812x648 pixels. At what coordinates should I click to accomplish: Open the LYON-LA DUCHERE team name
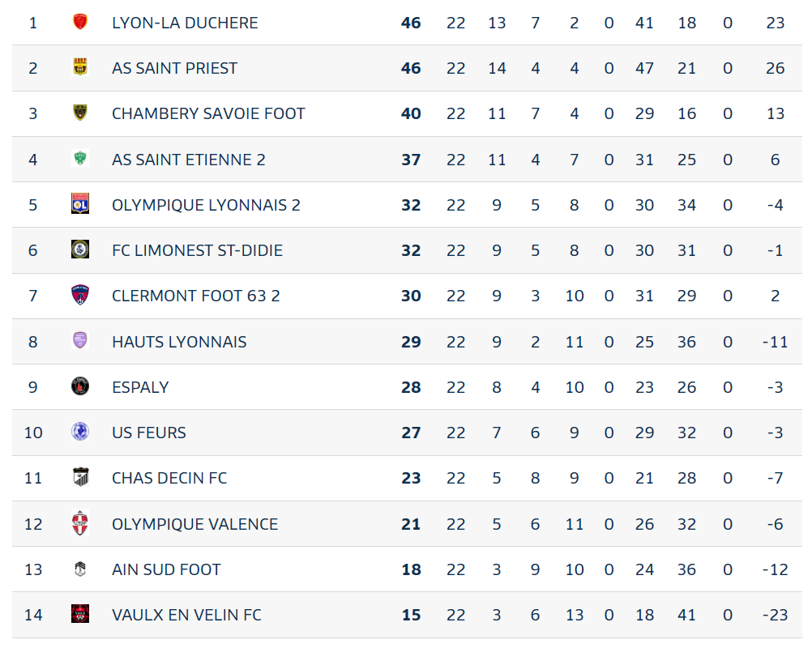(x=185, y=23)
